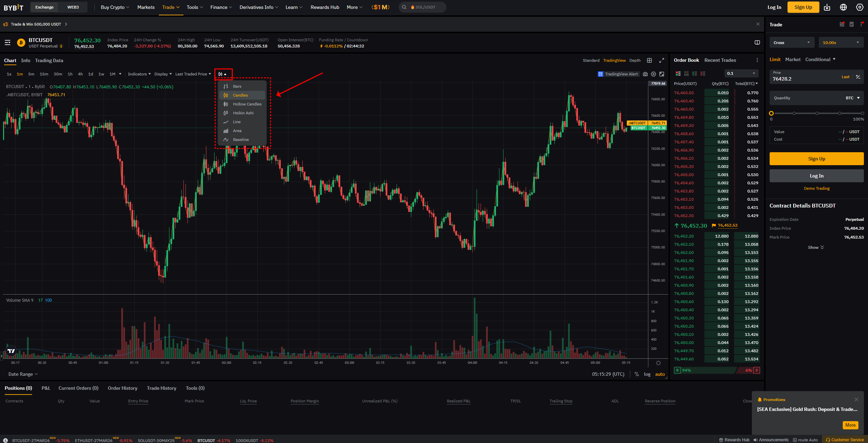868x443 pixels.
Task: Open the 10.00x leverage dropdown
Action: pos(841,43)
